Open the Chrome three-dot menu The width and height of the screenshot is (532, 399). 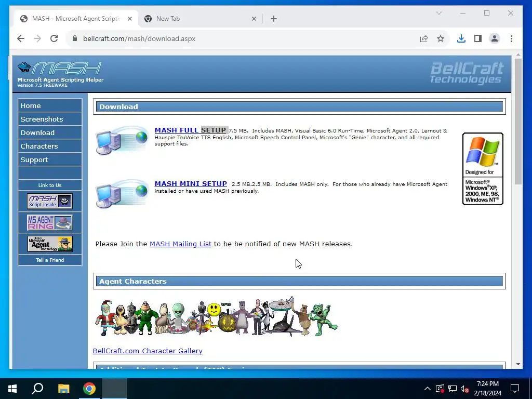point(511,38)
